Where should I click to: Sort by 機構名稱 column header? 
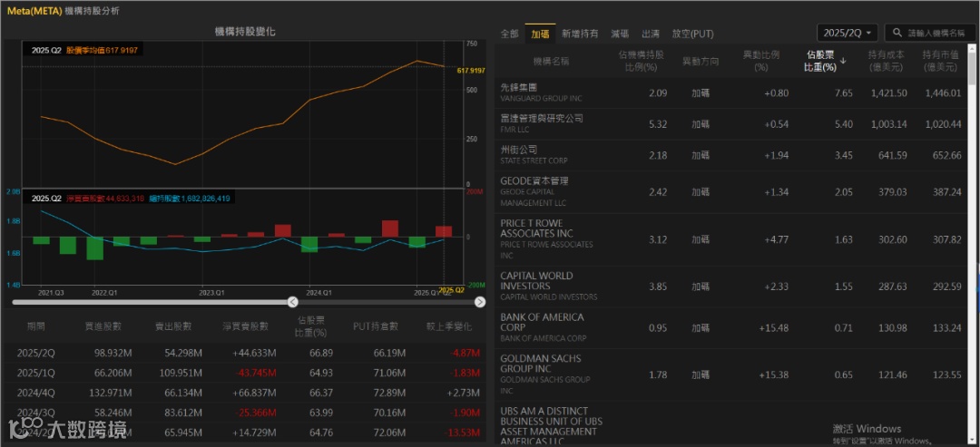point(551,61)
